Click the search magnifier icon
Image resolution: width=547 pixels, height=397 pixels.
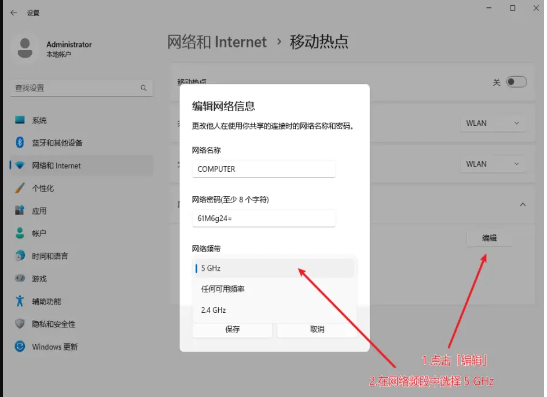[x=143, y=88]
